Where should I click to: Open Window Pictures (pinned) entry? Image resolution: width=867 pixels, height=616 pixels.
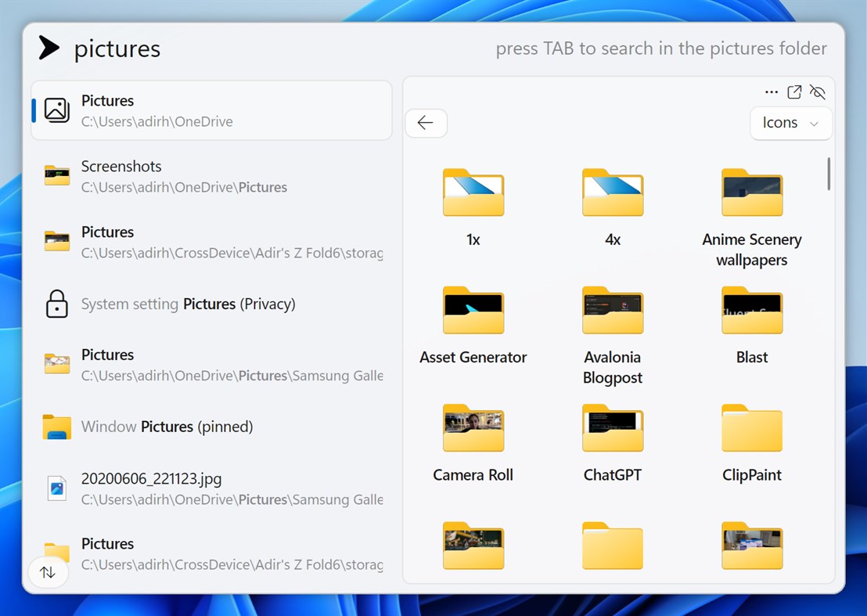211,427
